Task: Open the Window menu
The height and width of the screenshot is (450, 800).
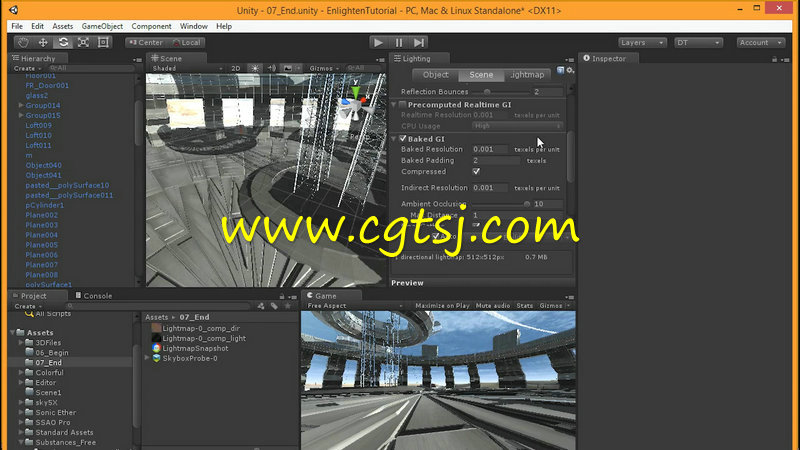Action: click(193, 26)
